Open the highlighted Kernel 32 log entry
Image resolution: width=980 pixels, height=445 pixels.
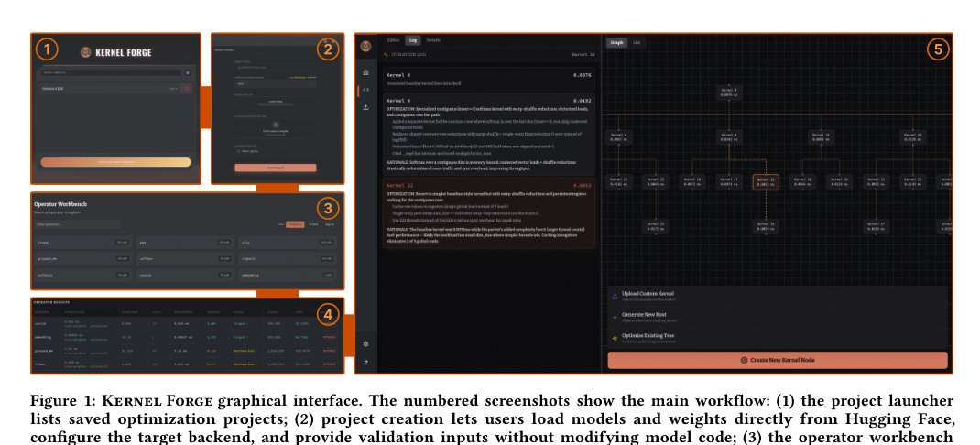(x=489, y=213)
